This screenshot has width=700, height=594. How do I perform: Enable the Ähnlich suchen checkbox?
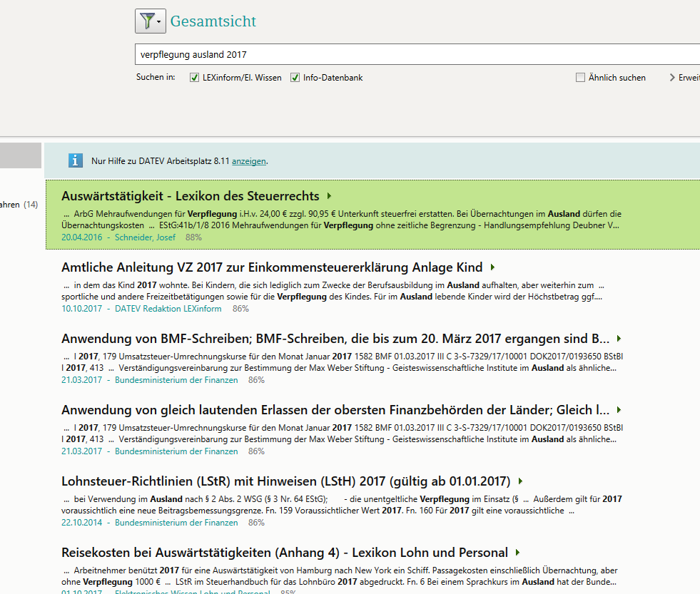coord(581,78)
